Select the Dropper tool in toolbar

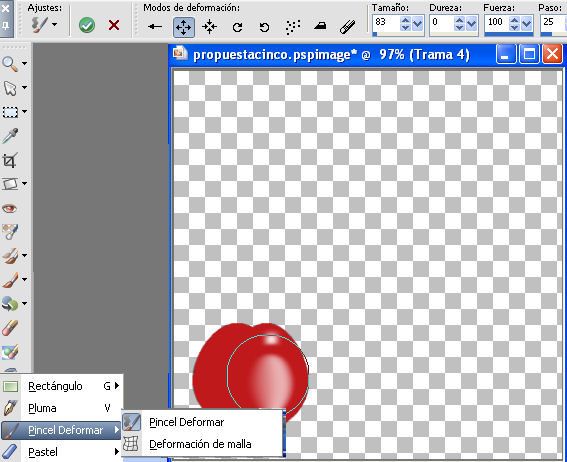10,136
